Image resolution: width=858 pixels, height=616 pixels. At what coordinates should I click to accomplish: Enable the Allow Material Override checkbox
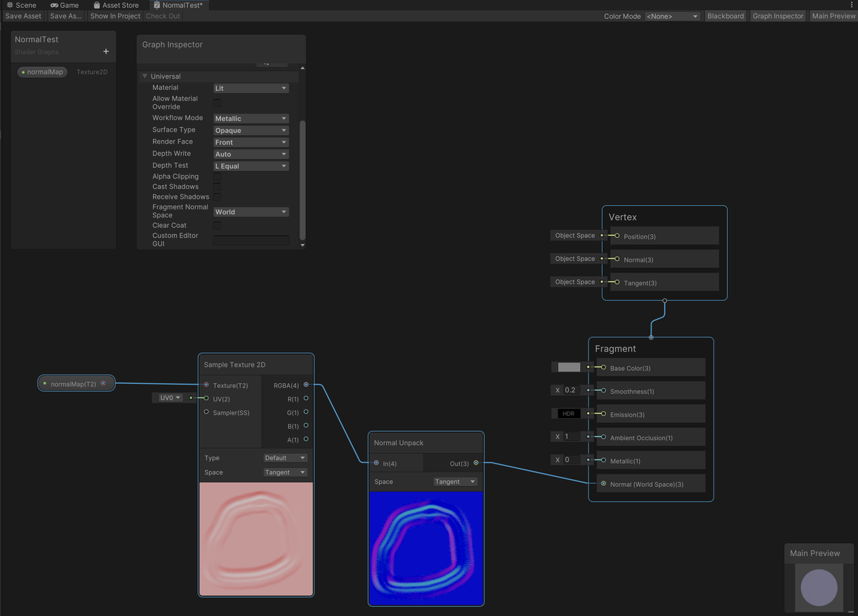218,102
